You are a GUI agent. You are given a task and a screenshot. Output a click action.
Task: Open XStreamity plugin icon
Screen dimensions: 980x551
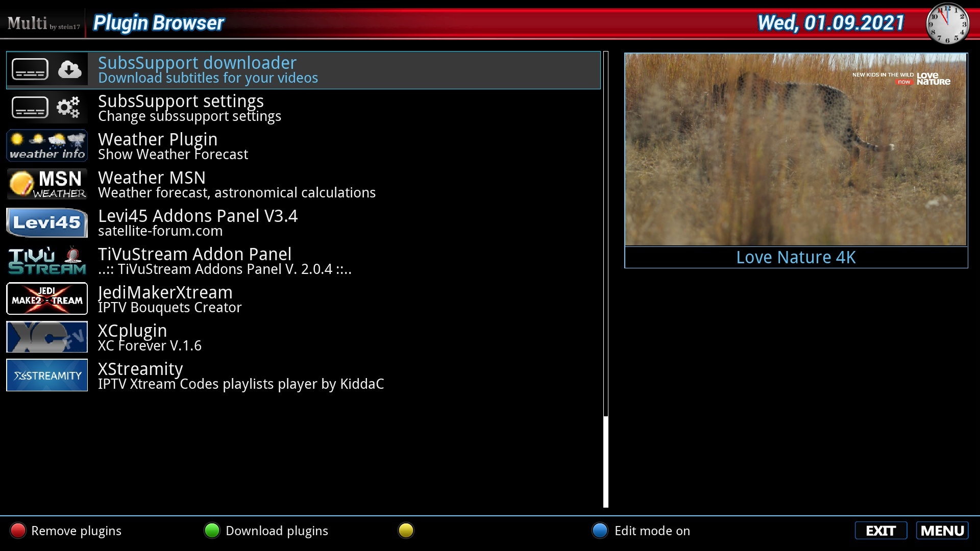pos(47,375)
